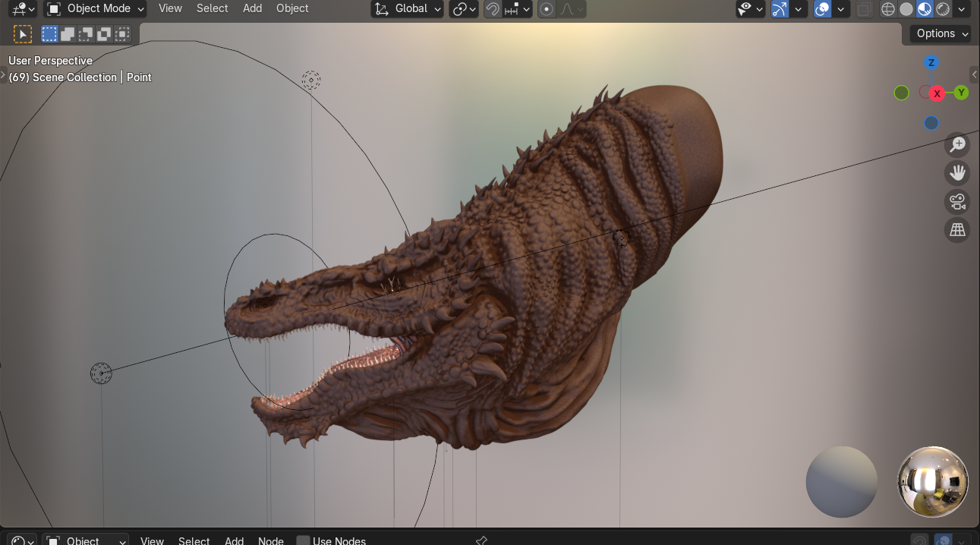Screen dimensions: 980x545
Task: Open the Add menu in header
Action: [253, 8]
